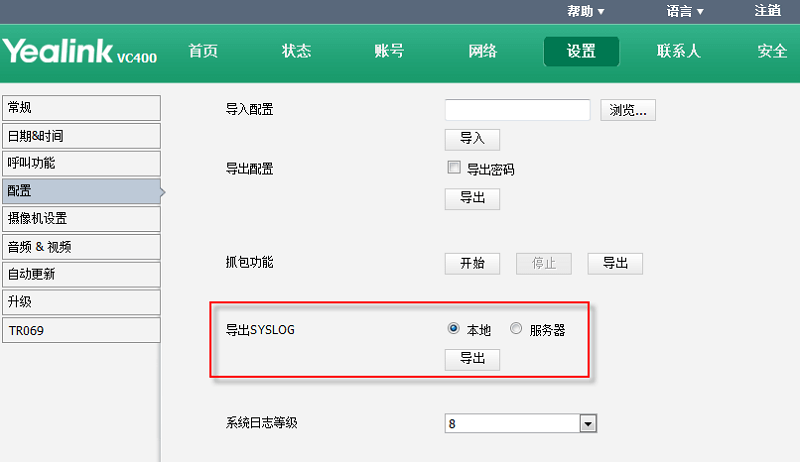Open 音频 & 视频 sidebar item

[81, 247]
